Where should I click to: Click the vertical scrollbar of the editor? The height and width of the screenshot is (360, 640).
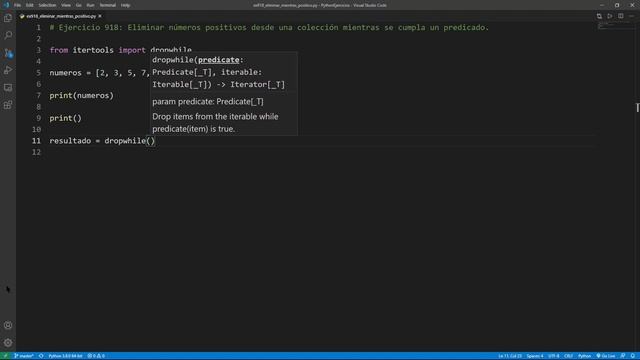pyautogui.click(x=637, y=186)
